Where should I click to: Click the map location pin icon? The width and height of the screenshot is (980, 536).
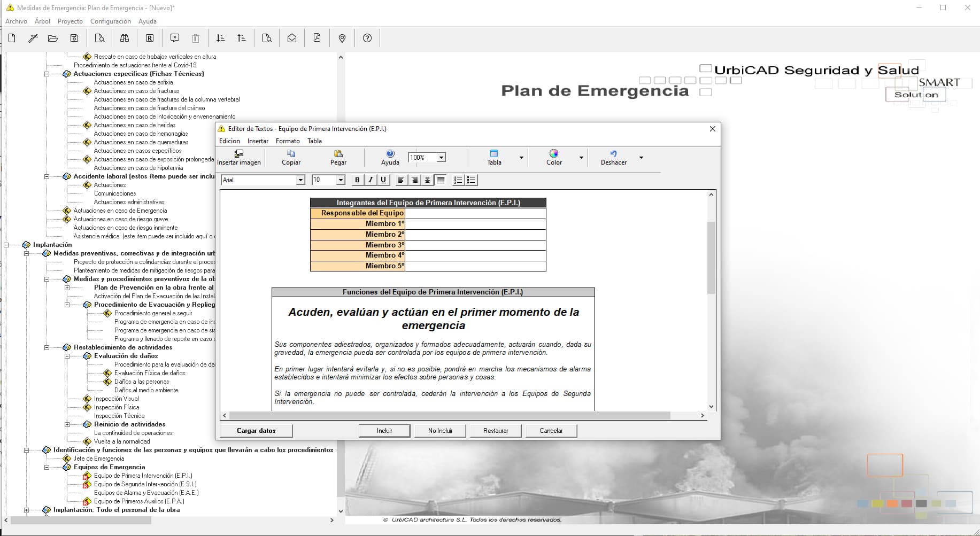342,38
